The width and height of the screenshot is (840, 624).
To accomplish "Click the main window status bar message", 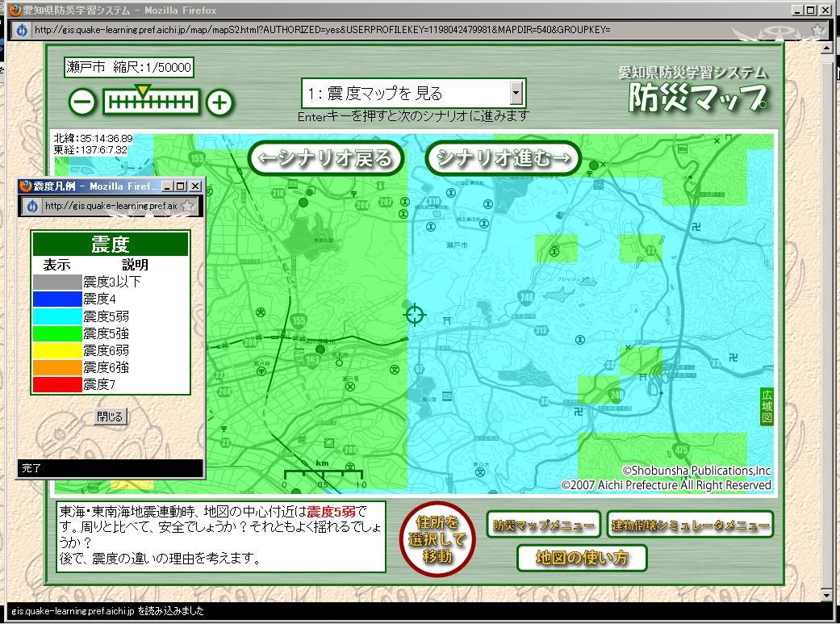I will [107, 610].
